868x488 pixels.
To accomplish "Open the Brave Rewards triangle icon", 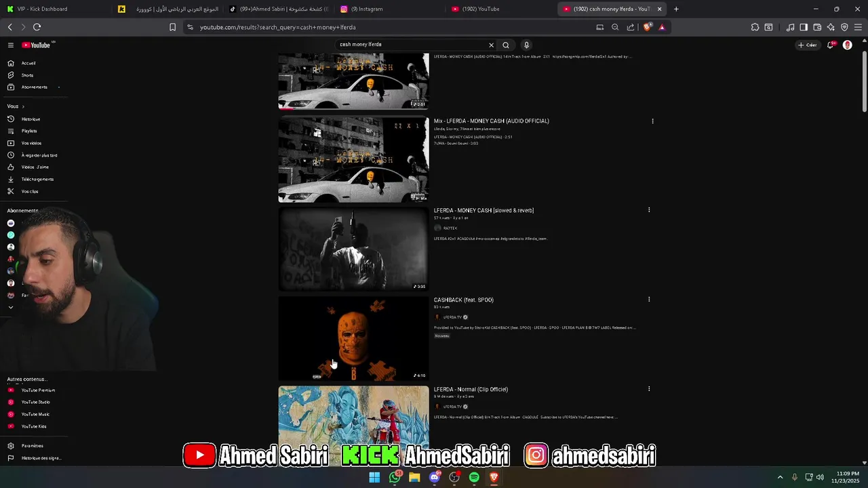I will click(x=662, y=27).
